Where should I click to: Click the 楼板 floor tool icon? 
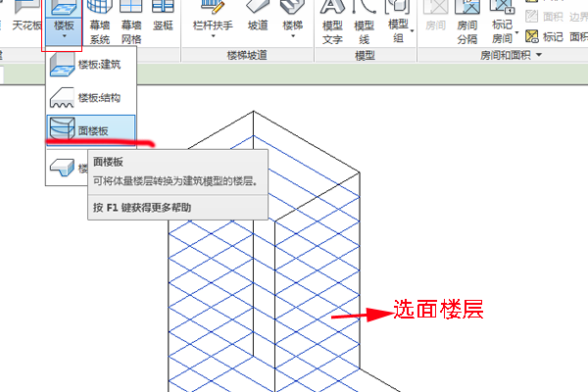coord(64,8)
